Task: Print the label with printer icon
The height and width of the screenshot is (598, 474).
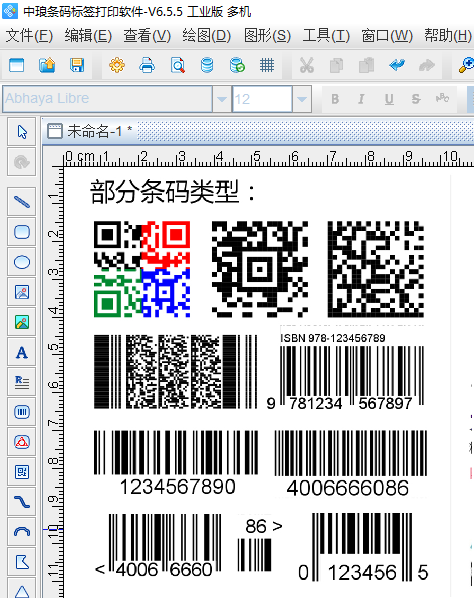Action: 147,65
